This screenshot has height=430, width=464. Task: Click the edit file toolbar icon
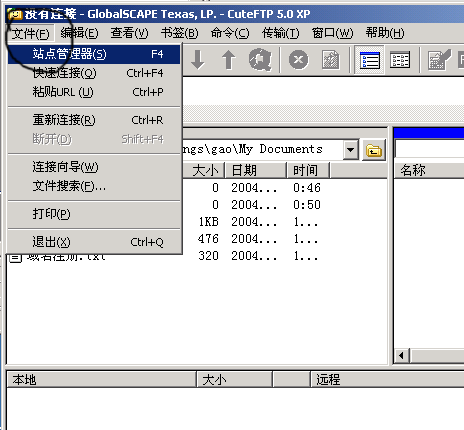click(439, 60)
